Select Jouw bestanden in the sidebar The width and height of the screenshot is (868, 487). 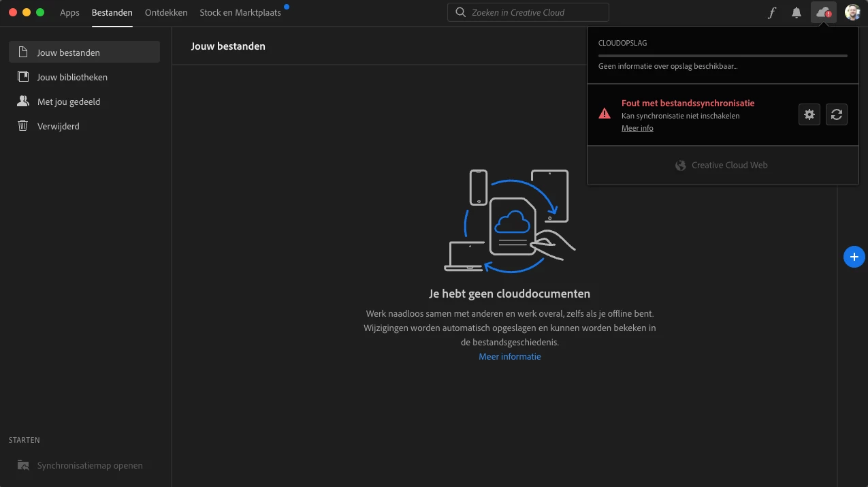coord(84,52)
